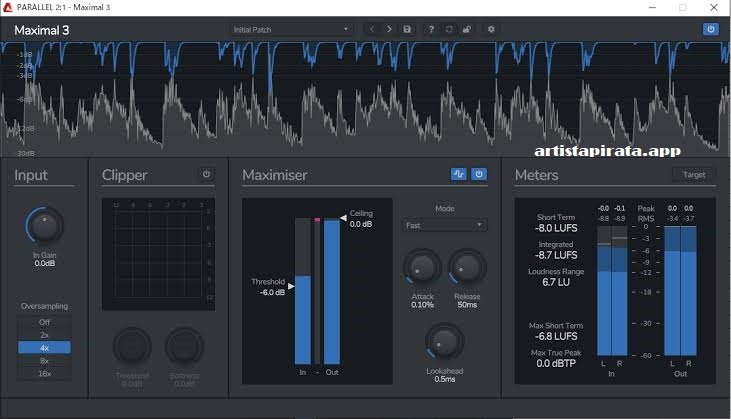Go to previous preset with left arrow
The image size is (731, 419).
tap(372, 29)
